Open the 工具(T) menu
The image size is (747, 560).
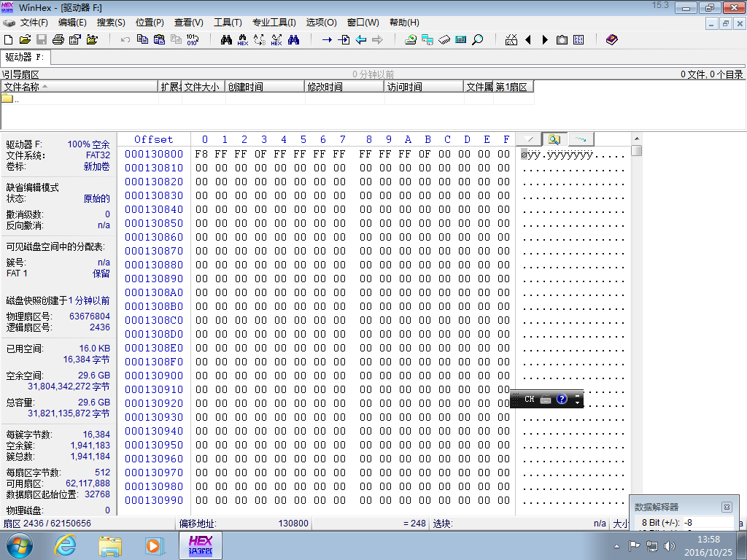(228, 23)
